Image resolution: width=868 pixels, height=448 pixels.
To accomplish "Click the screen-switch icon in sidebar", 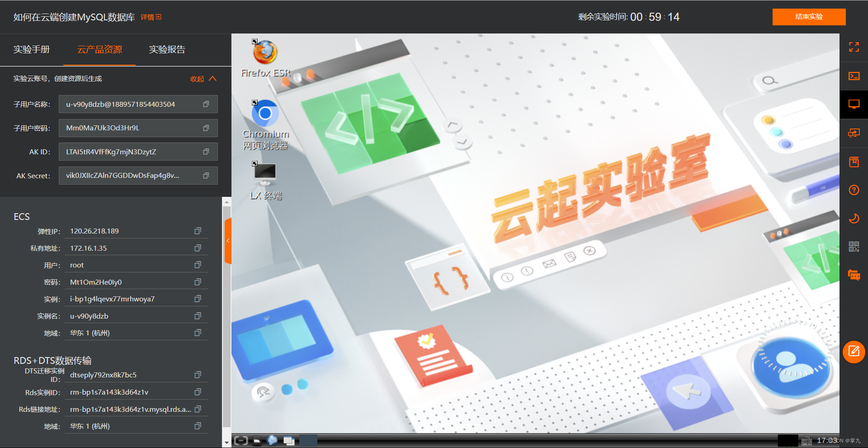I will click(x=854, y=133).
